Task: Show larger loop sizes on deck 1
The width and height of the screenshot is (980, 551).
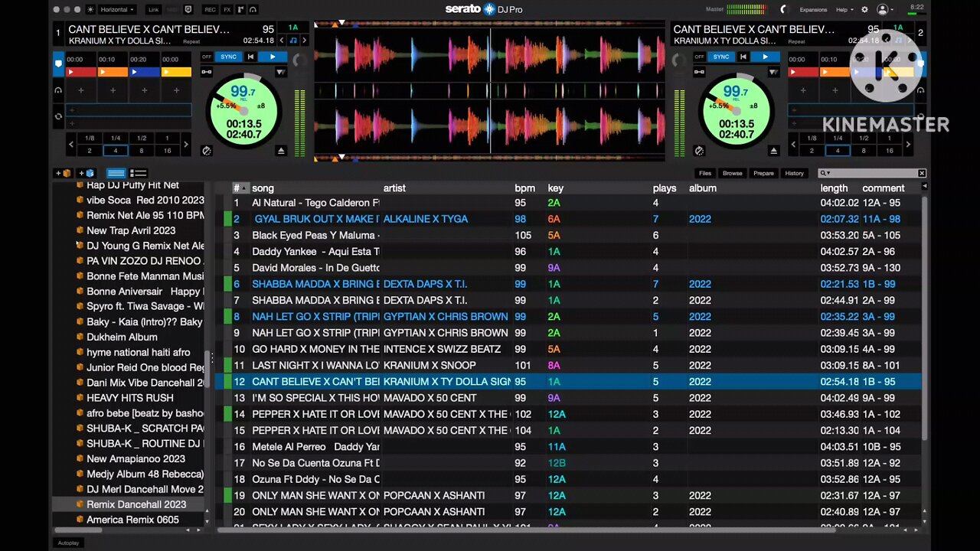Action: point(185,145)
